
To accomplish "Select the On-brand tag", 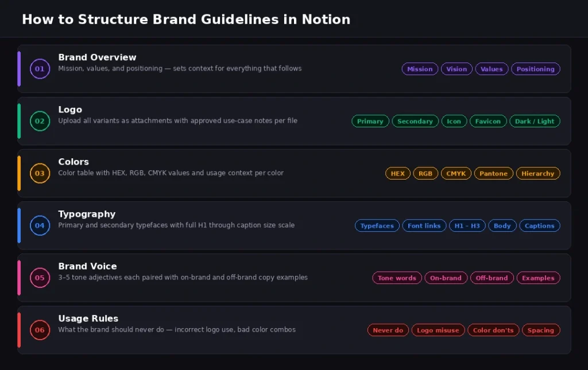I will pos(446,278).
